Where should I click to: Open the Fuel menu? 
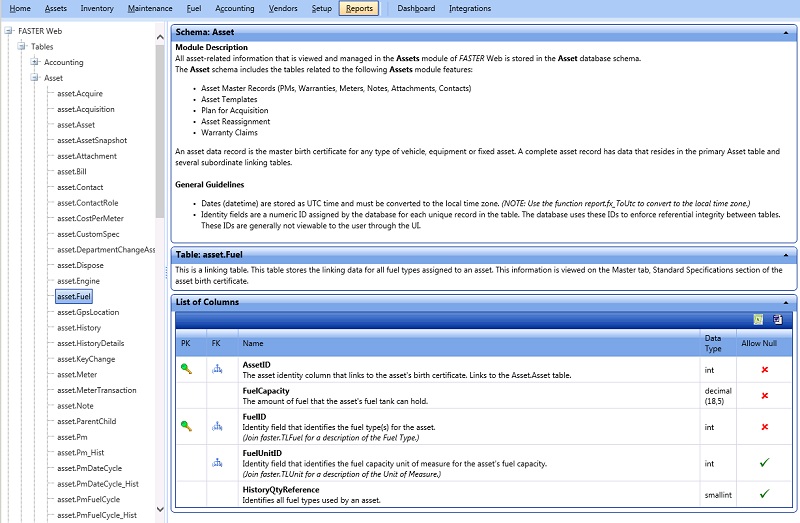[194, 8]
